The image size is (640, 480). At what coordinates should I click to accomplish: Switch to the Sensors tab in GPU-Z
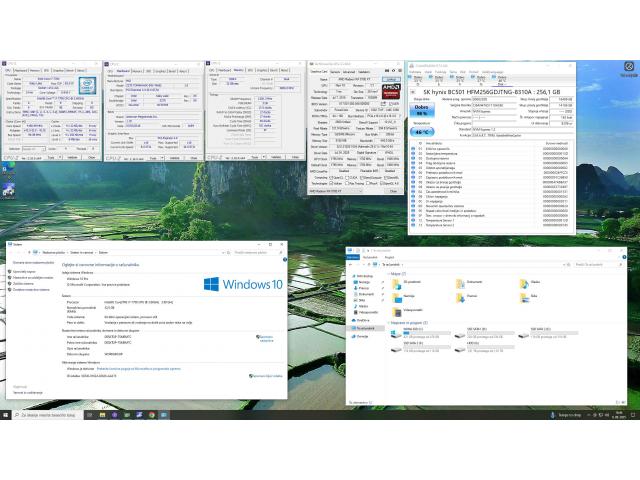click(x=335, y=72)
